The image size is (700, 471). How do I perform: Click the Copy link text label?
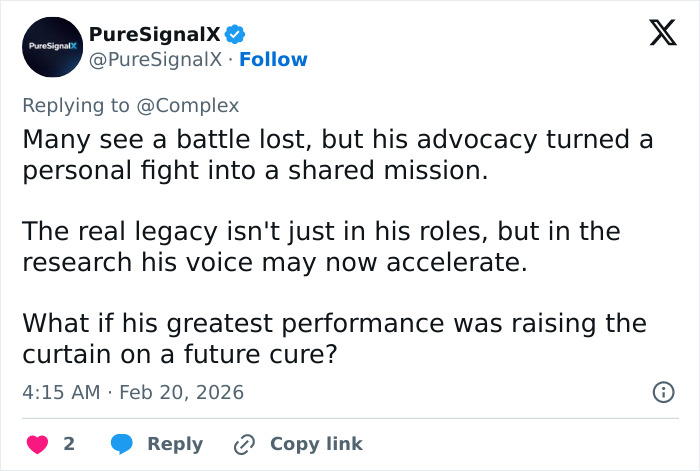[x=316, y=444]
